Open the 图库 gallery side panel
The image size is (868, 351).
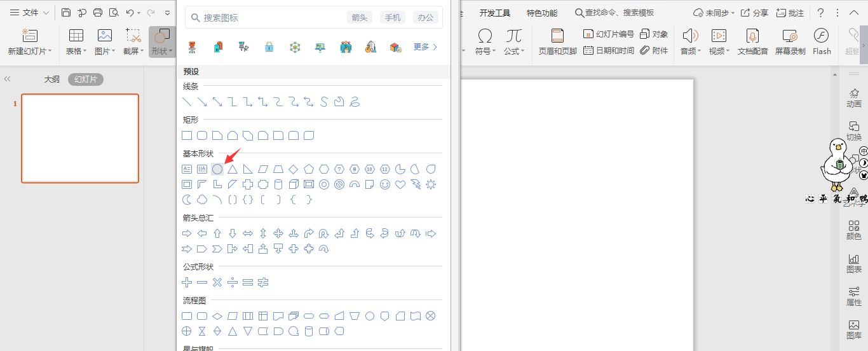coord(854,329)
